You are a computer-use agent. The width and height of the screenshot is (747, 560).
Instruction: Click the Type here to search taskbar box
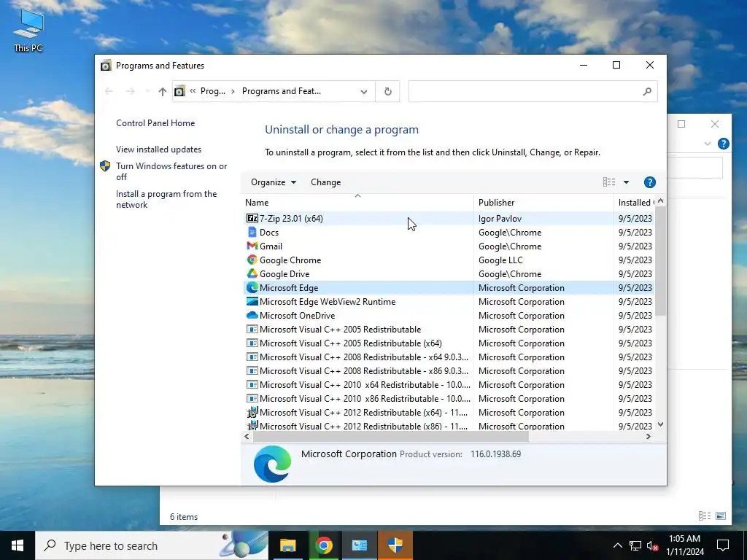pos(152,545)
